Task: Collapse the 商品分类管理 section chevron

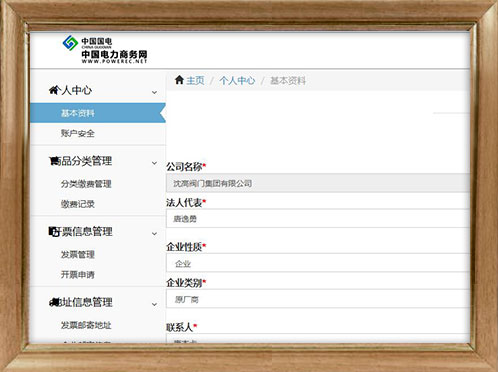Action: (x=154, y=163)
